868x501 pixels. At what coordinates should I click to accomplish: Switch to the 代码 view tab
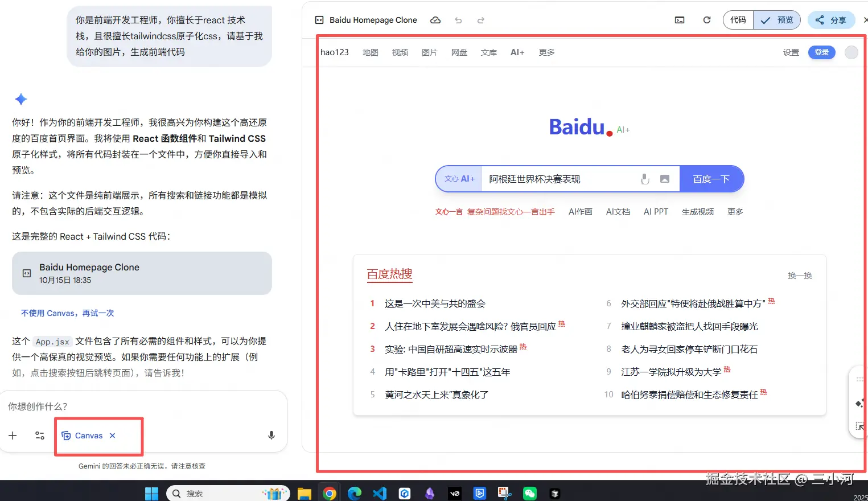tap(738, 20)
